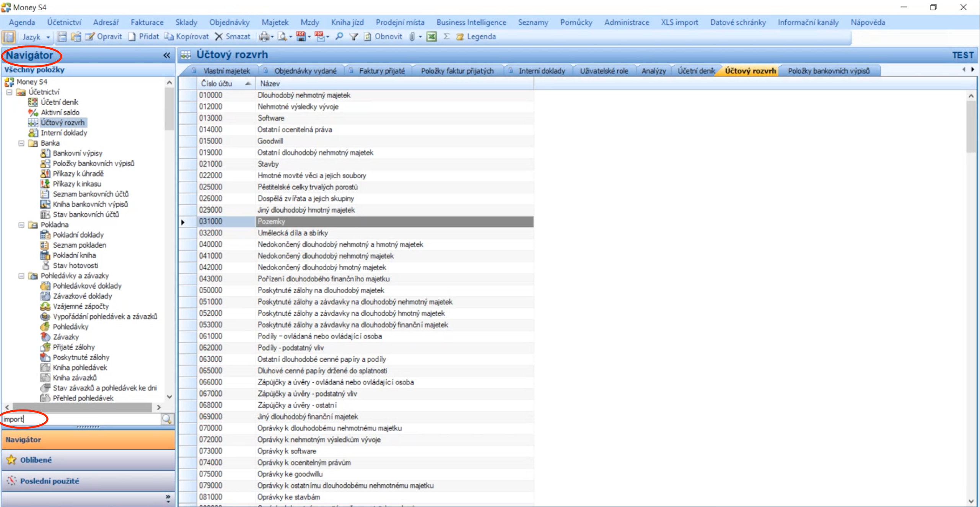Open the printer dropdown arrow
This screenshot has width=980, height=507.
pos(272,37)
